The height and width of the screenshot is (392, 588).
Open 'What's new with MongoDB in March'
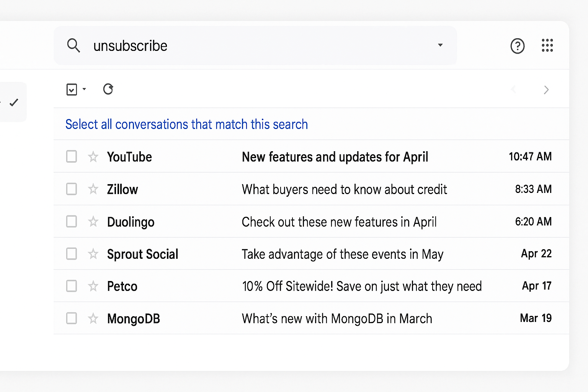(337, 318)
